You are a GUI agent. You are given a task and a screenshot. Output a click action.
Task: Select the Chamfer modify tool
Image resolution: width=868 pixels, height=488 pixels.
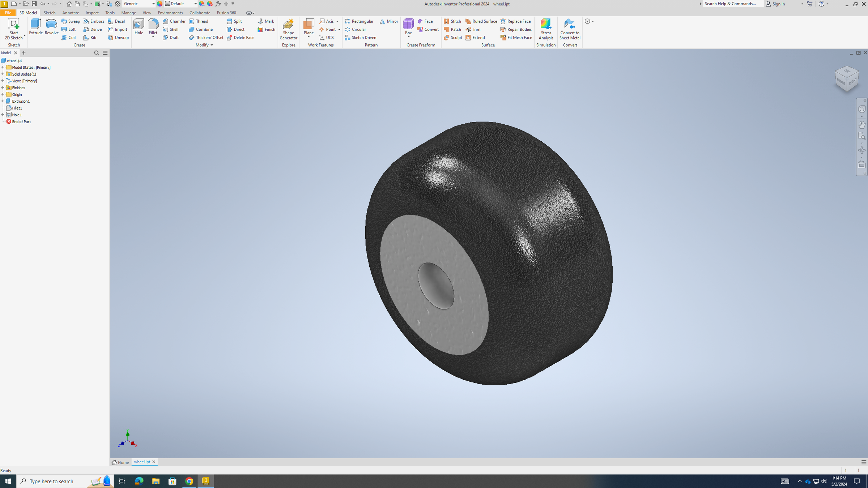(x=174, y=21)
